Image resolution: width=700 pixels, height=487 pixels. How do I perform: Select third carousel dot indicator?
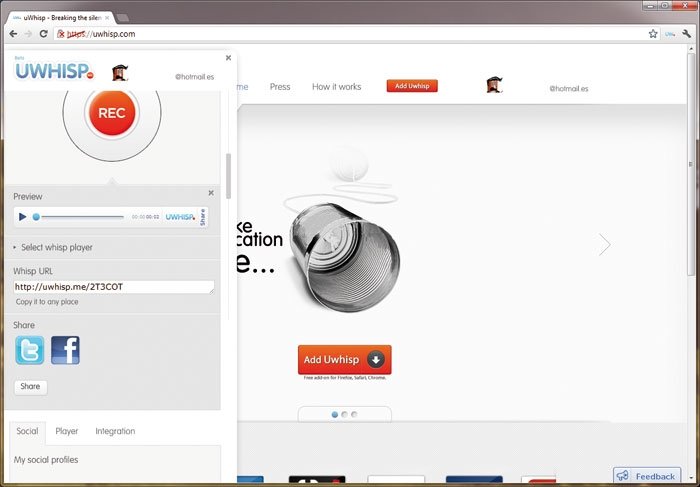tap(354, 415)
